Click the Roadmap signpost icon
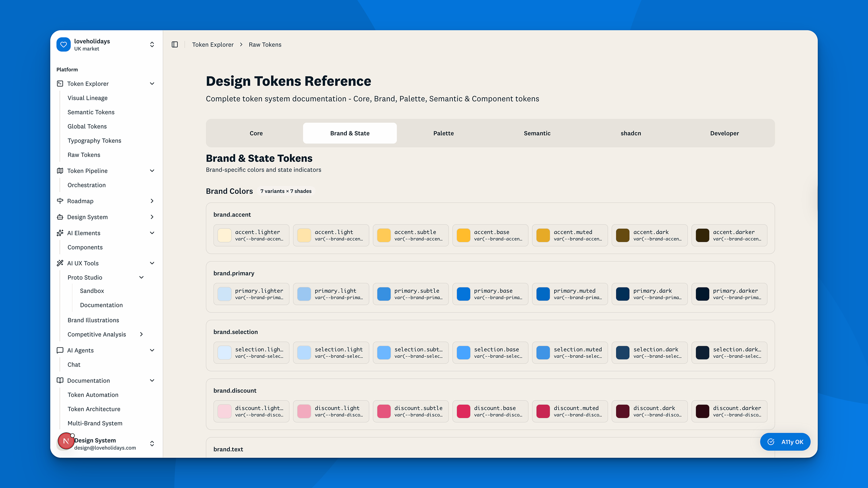The image size is (868, 488). pos(60,201)
